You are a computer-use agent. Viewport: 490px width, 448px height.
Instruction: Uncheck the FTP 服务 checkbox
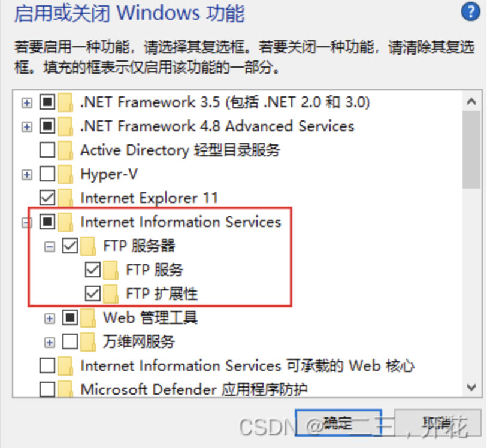93,270
